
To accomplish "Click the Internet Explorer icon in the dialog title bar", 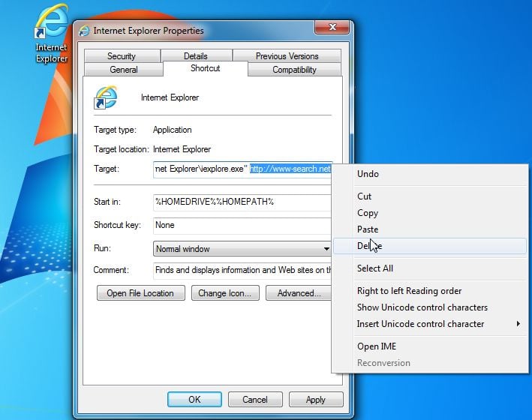I will coord(85,31).
